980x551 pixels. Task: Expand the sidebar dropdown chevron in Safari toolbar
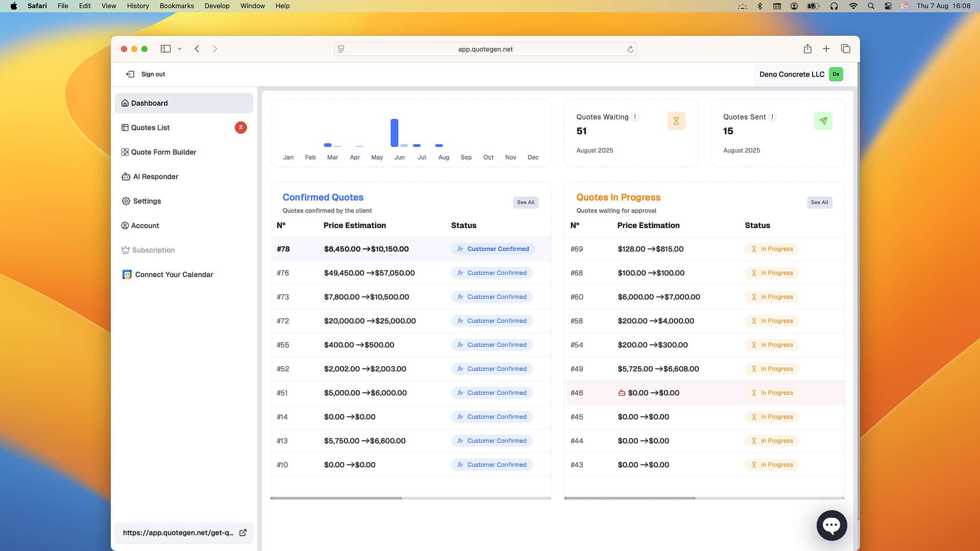click(x=180, y=49)
